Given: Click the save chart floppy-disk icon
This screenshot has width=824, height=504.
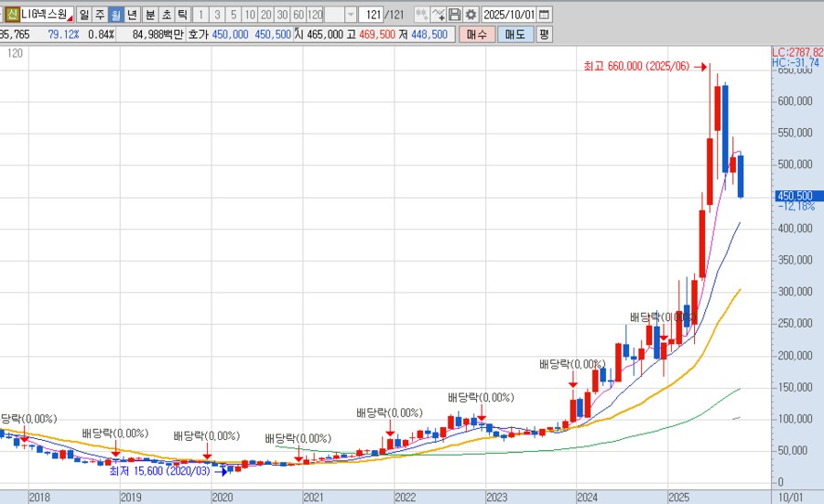Looking at the screenshot, I should point(455,15).
